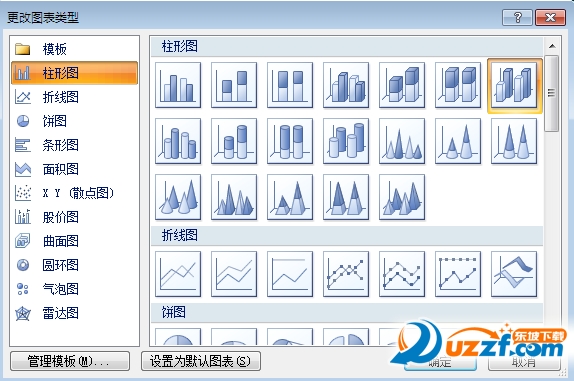574x381 pixels.
Task: Choose the clustered cylinder chart icon
Action: [178, 141]
